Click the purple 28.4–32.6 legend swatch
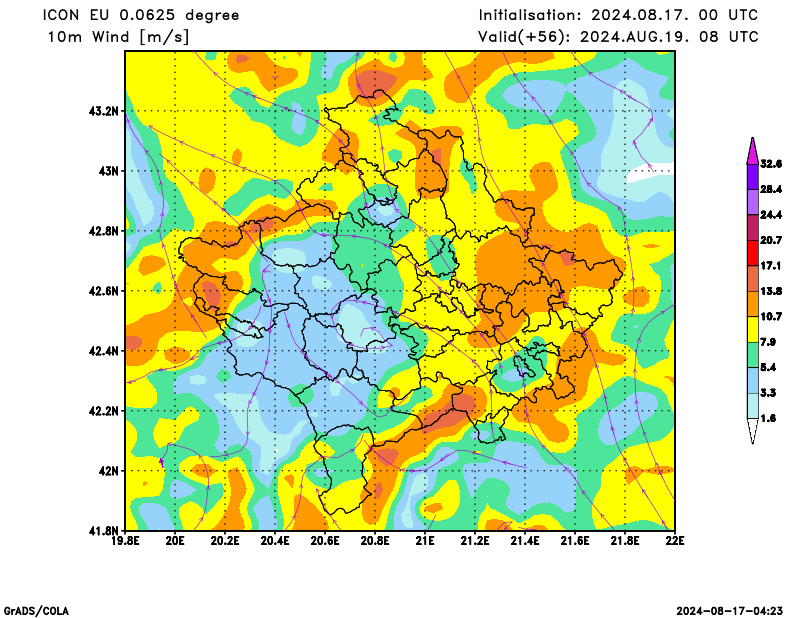 click(752, 177)
